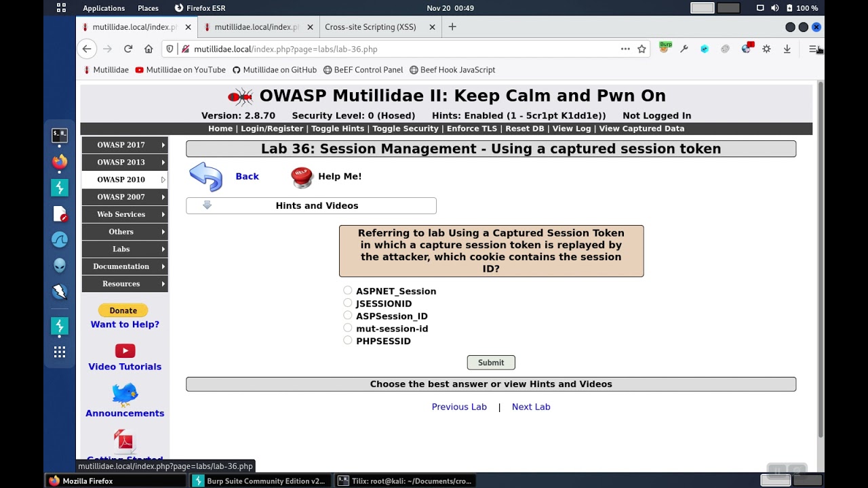This screenshot has width=868, height=488.
Task: Click the Reset DB link
Action: click(525, 129)
